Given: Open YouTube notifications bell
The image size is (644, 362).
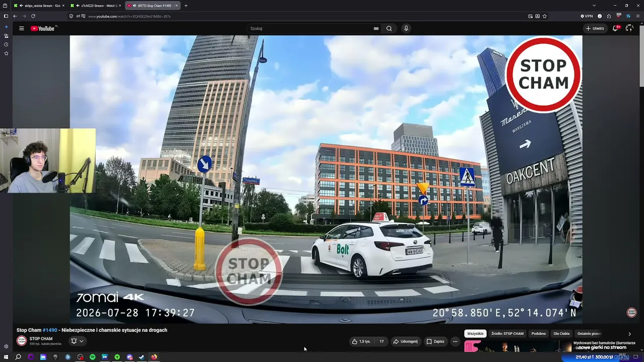Looking at the screenshot, I should [x=615, y=29].
